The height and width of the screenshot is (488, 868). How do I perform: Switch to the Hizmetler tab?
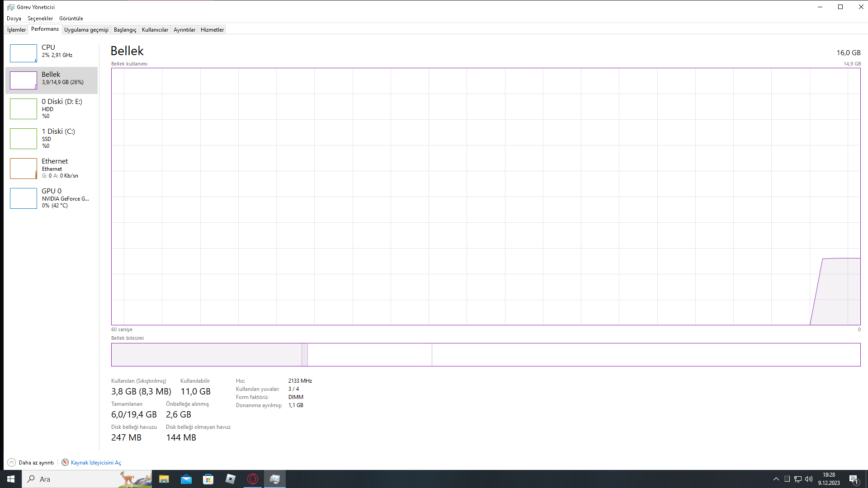pyautogui.click(x=212, y=30)
